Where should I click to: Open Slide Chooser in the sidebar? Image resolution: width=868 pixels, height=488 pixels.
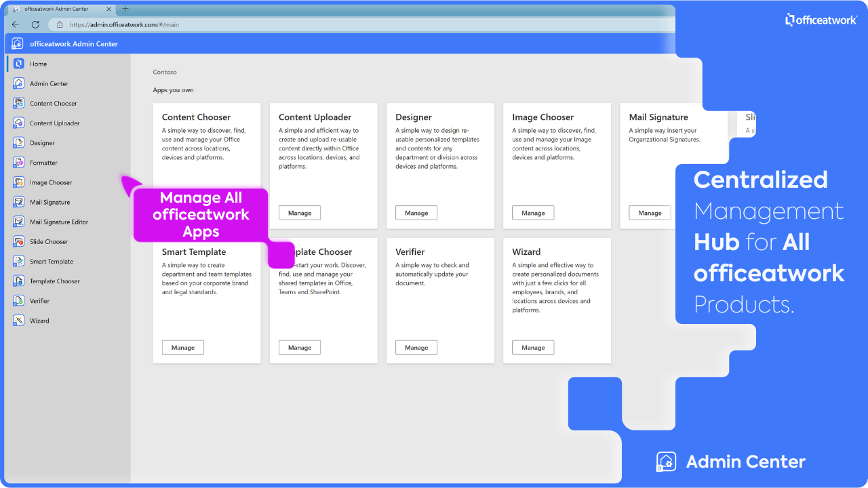pos(68,241)
